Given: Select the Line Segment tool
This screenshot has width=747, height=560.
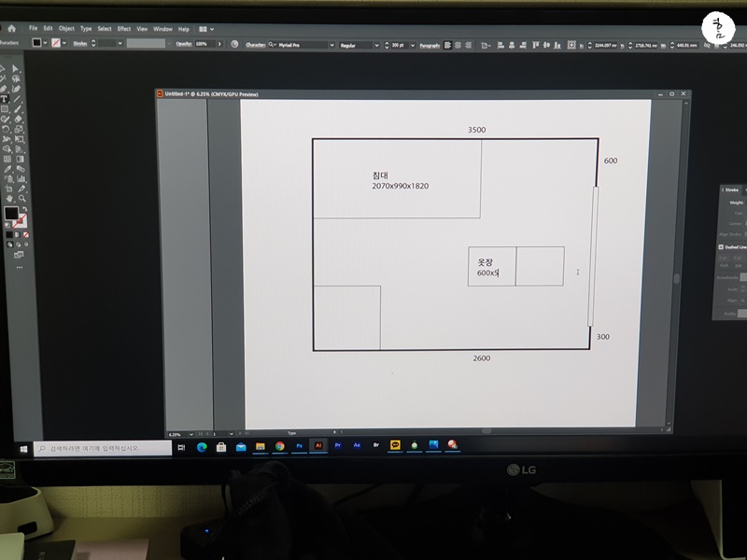Looking at the screenshot, I should tap(17, 99).
